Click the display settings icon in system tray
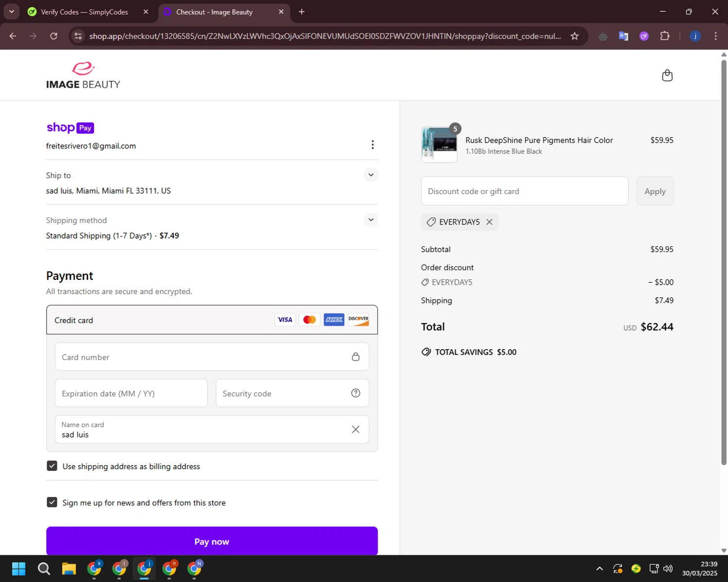This screenshot has height=582, width=728. tap(654, 568)
